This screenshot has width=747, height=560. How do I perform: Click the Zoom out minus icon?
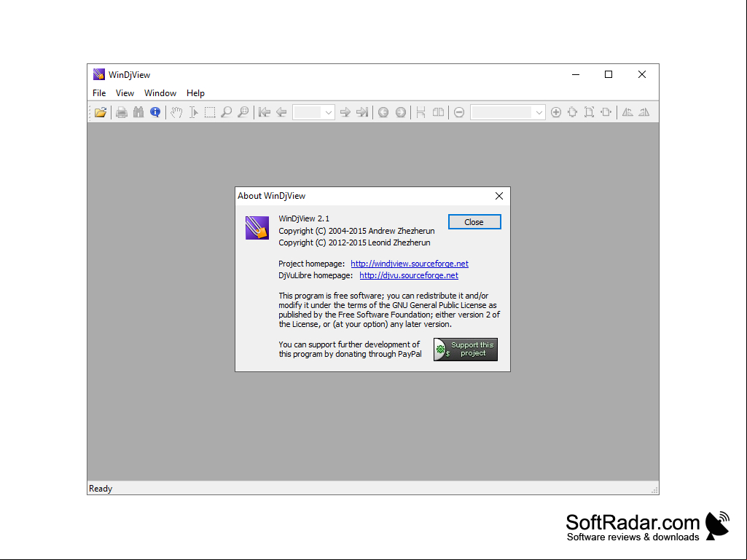coord(459,112)
